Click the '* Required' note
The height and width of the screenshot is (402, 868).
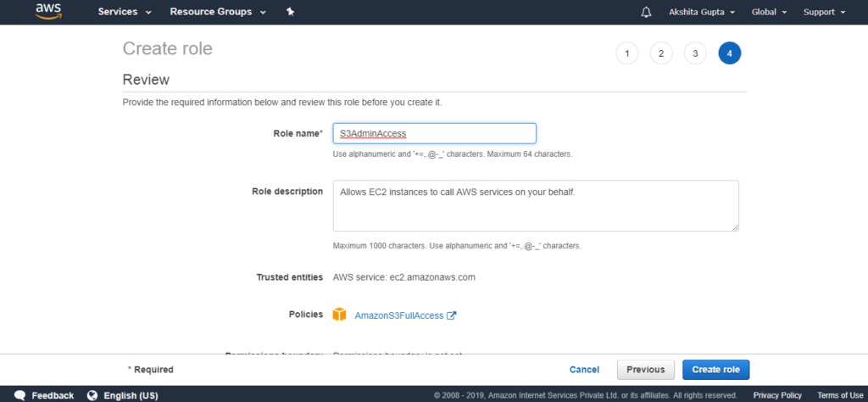click(x=151, y=369)
